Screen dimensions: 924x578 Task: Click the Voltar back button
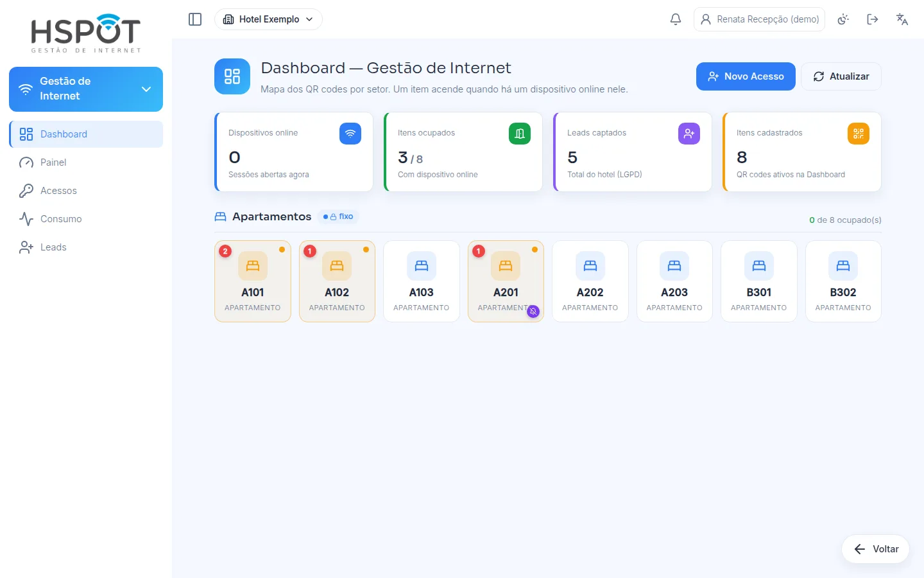coord(876,549)
